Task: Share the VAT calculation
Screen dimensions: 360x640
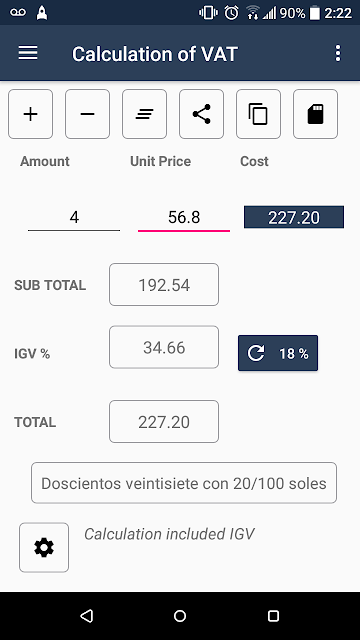Action: (x=201, y=114)
